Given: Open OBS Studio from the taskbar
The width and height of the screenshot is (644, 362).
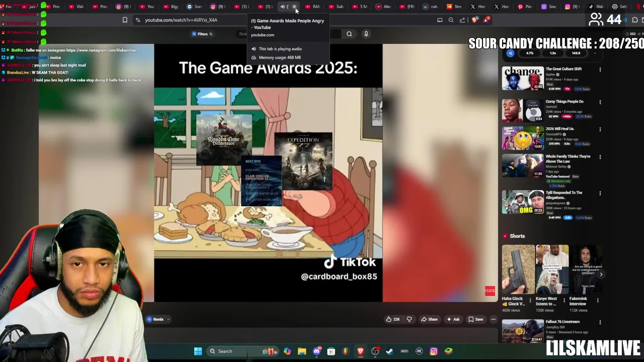Looking at the screenshot, I should (x=375, y=351).
